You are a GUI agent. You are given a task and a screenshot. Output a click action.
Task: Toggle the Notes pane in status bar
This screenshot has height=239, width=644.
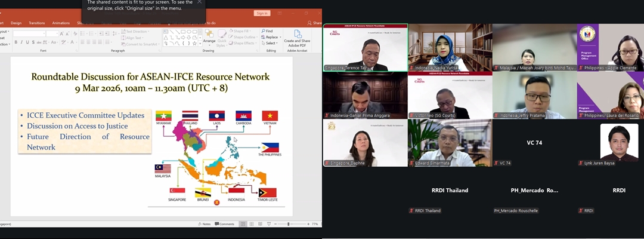(x=205, y=224)
